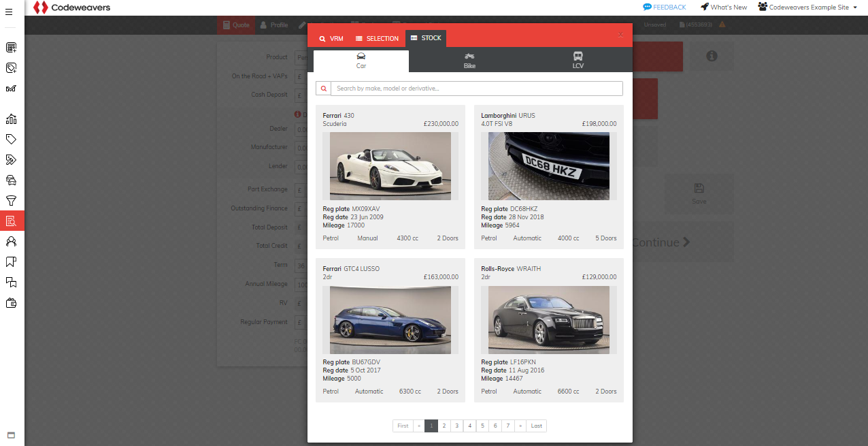The image size is (868, 446).
Task: Open What's New
Action: (724, 7)
